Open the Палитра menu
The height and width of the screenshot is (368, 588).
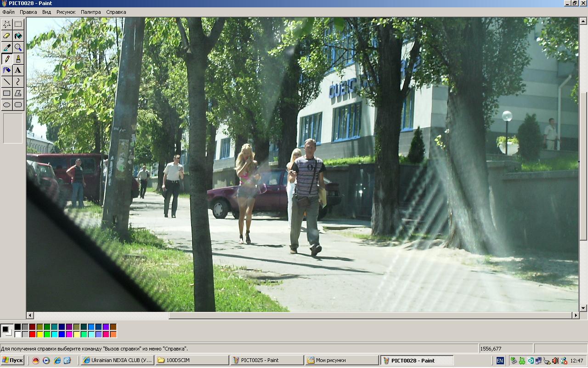point(90,12)
